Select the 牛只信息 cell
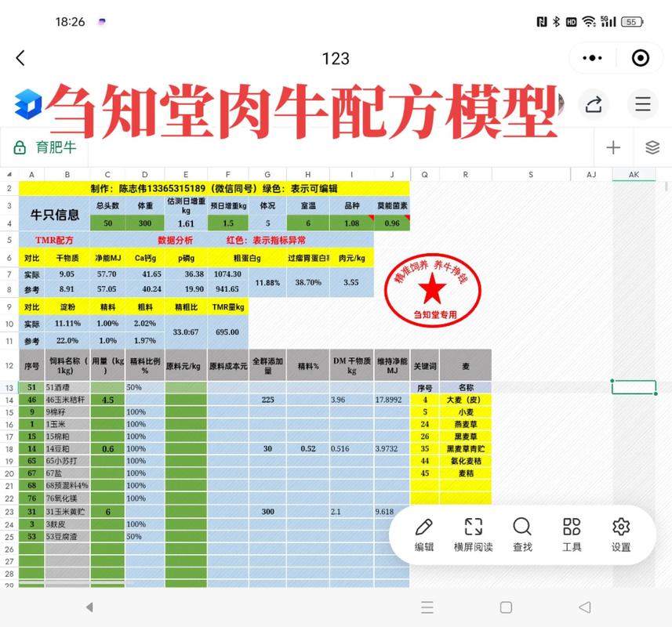Screen dimensions: 672x627 click(54, 214)
